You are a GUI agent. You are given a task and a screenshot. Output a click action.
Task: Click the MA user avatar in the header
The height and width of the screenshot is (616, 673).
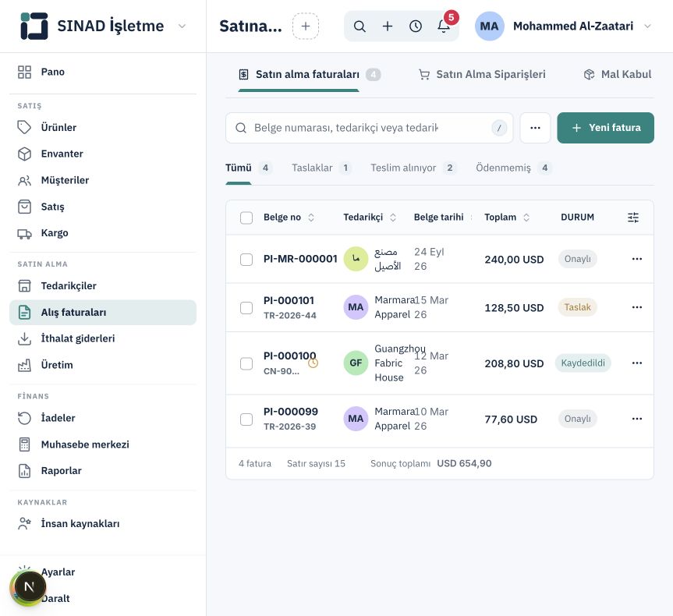tap(489, 27)
